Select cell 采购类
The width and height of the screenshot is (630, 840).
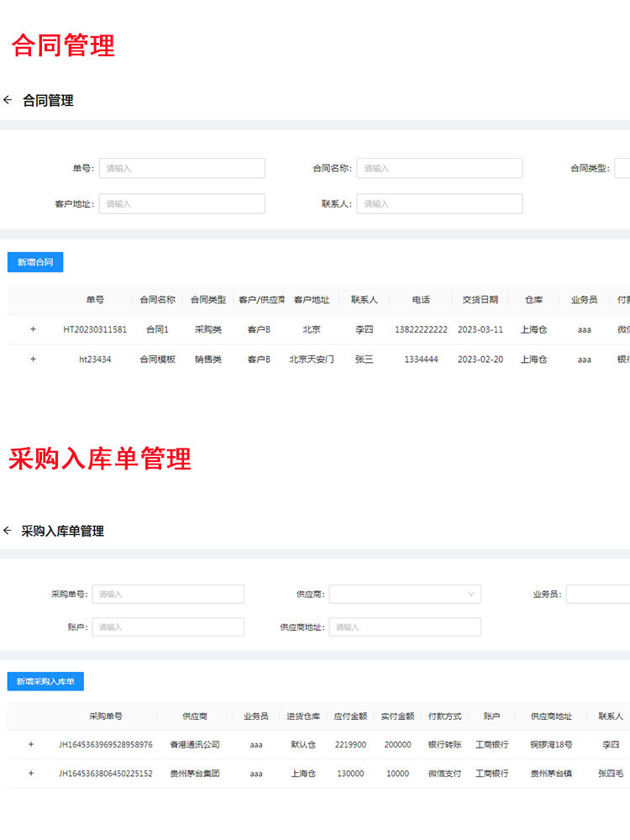point(208,329)
